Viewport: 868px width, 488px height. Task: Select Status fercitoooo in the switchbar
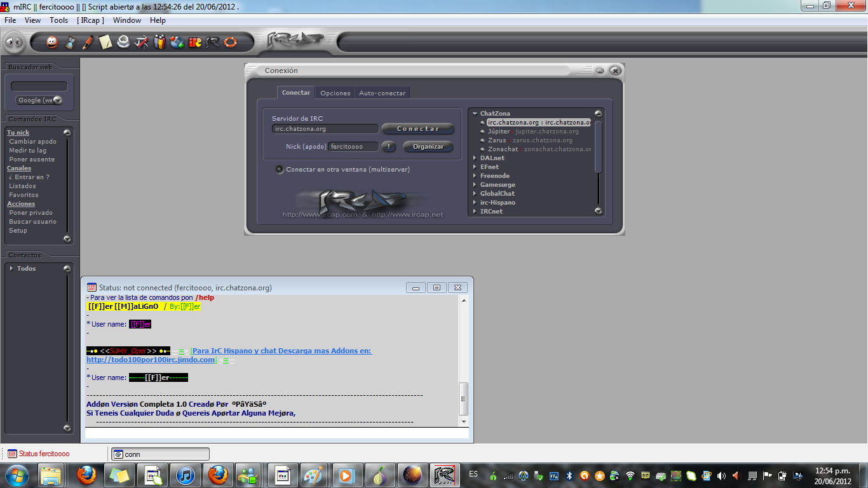(39, 454)
